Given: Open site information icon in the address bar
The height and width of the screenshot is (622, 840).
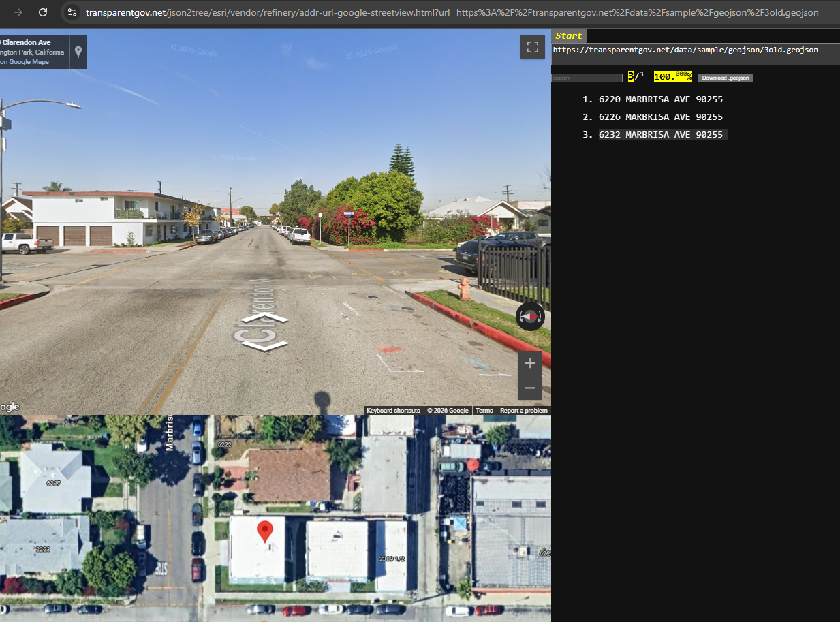Looking at the screenshot, I should pos(72,12).
